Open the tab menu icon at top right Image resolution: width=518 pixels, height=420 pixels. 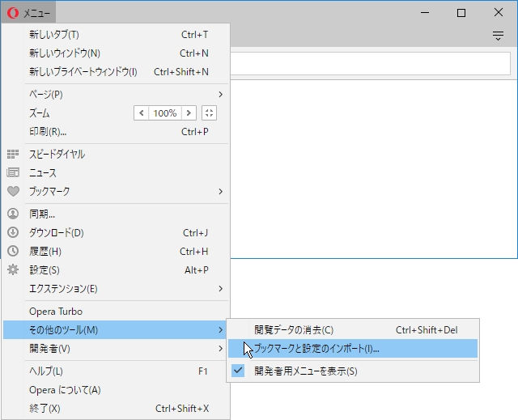click(498, 36)
